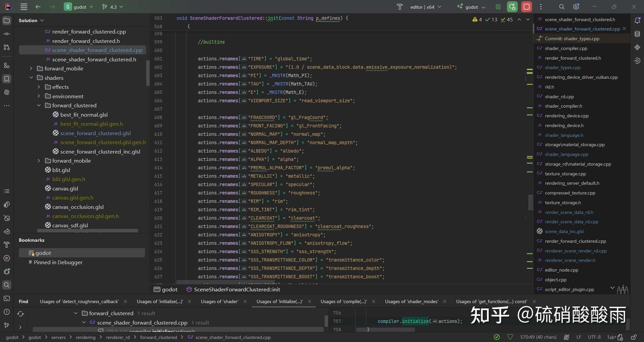Click the Build hammer icon

pyautogui.click(x=400, y=7)
